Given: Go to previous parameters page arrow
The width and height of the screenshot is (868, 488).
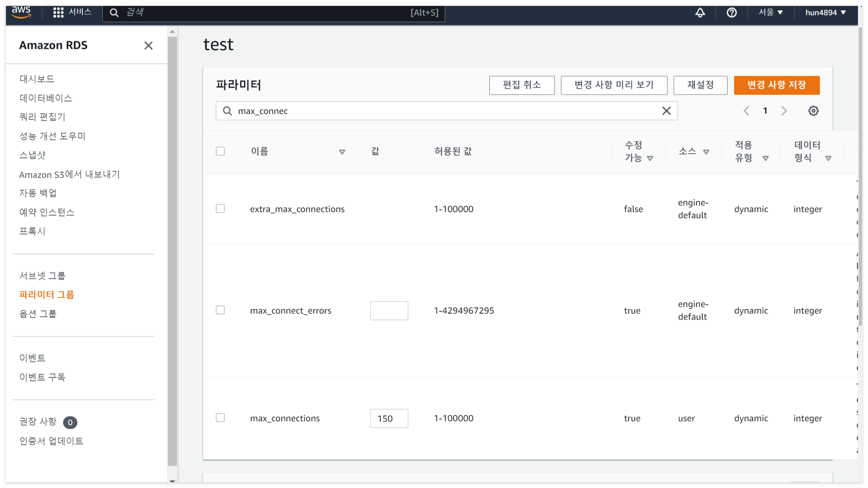Looking at the screenshot, I should pos(746,111).
